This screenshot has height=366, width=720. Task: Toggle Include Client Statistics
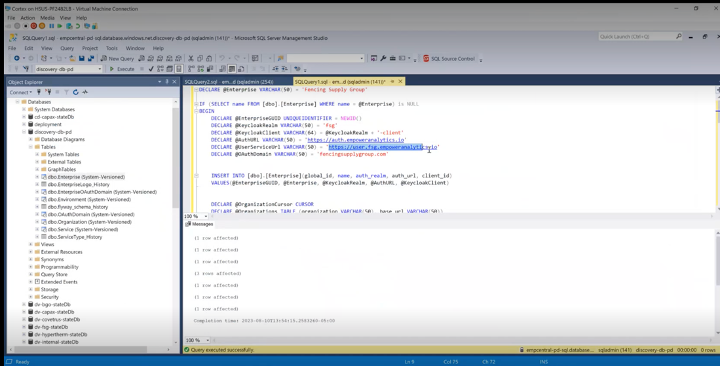click(x=210, y=69)
